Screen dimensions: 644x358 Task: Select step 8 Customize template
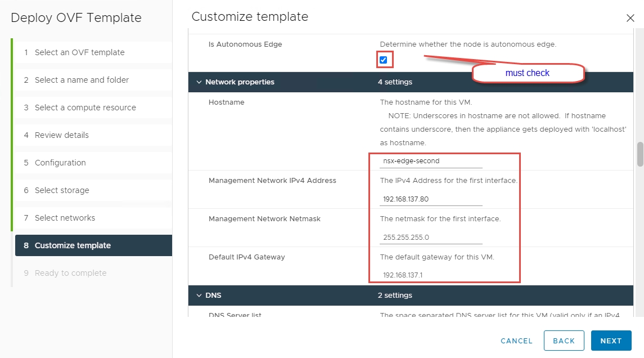pyautogui.click(x=73, y=245)
